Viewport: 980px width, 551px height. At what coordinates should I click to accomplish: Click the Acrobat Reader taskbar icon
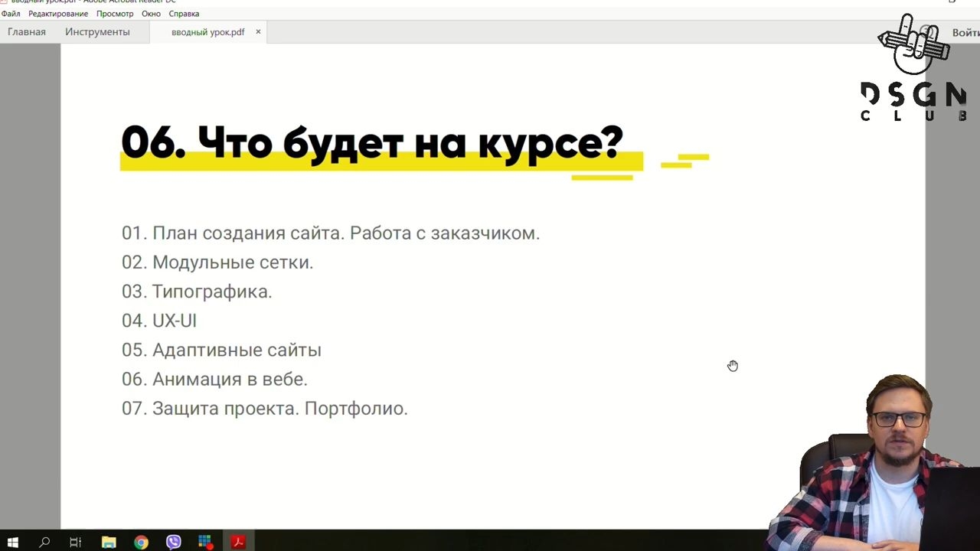tap(238, 542)
